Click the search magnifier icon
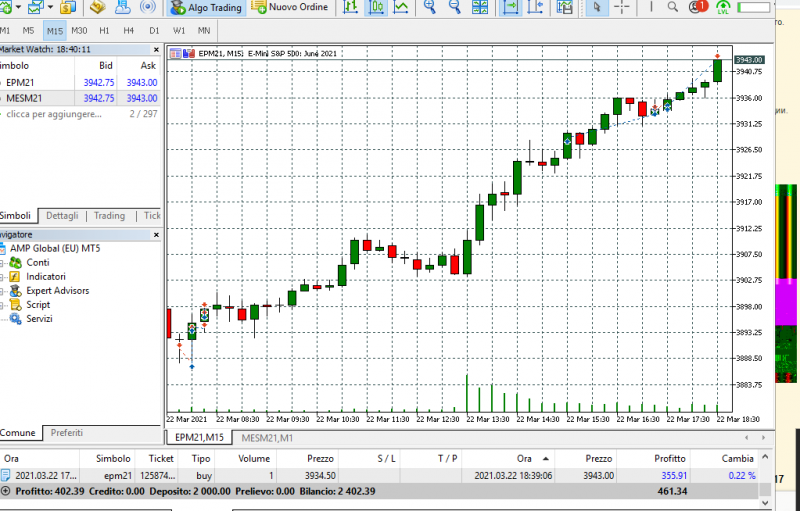Image resolution: width=800 pixels, height=511 pixels. pyautogui.click(x=673, y=7)
